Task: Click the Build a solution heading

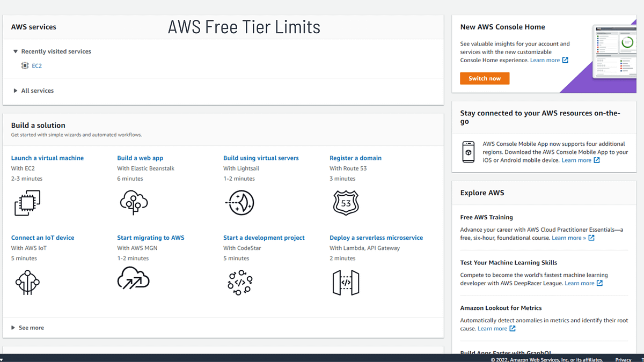Action: coord(38,125)
